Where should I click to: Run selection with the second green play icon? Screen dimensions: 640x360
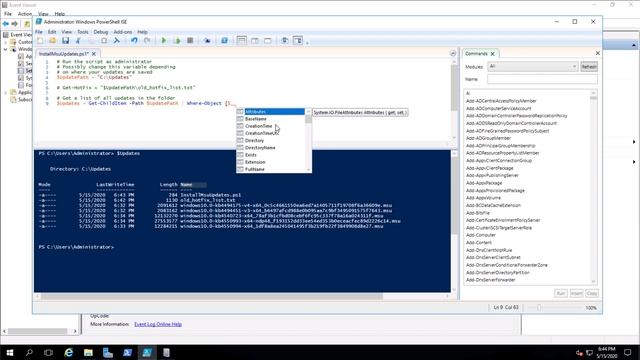pyautogui.click(x=177, y=40)
